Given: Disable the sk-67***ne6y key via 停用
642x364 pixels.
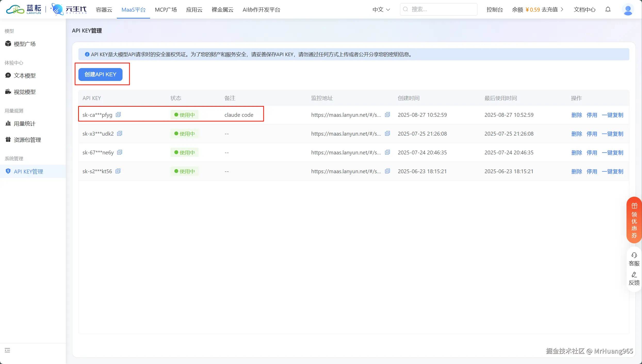Looking at the screenshot, I should [592, 153].
